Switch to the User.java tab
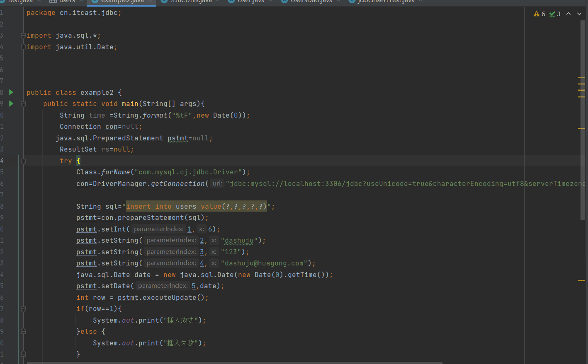 [251, 2]
